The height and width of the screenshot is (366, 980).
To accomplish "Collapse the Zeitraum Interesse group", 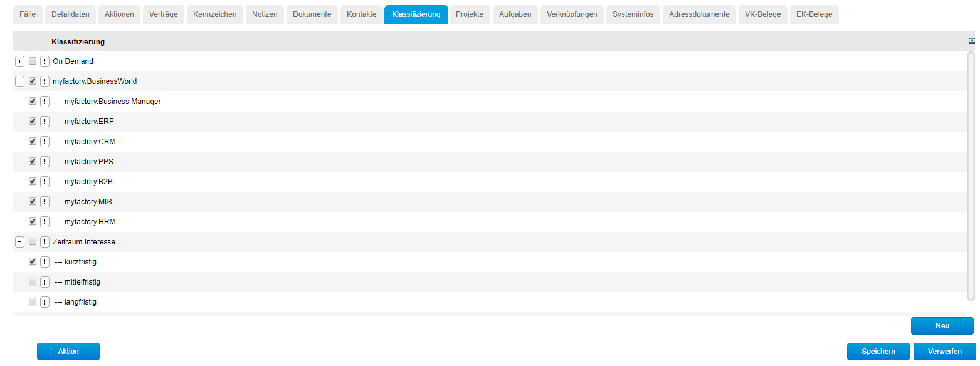I will 20,242.
